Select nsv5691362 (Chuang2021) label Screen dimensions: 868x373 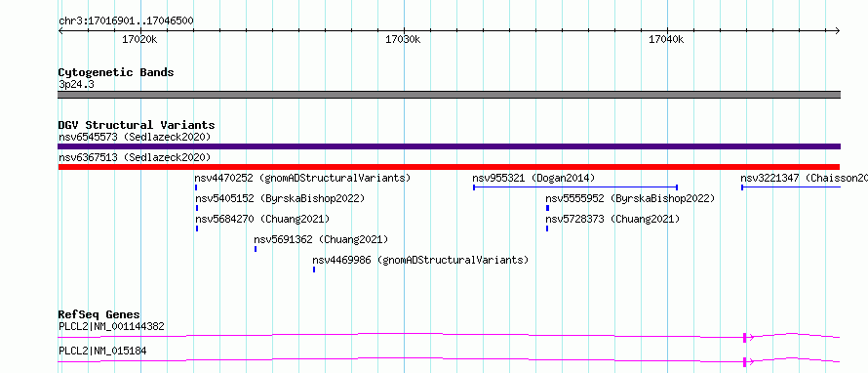click(x=321, y=239)
